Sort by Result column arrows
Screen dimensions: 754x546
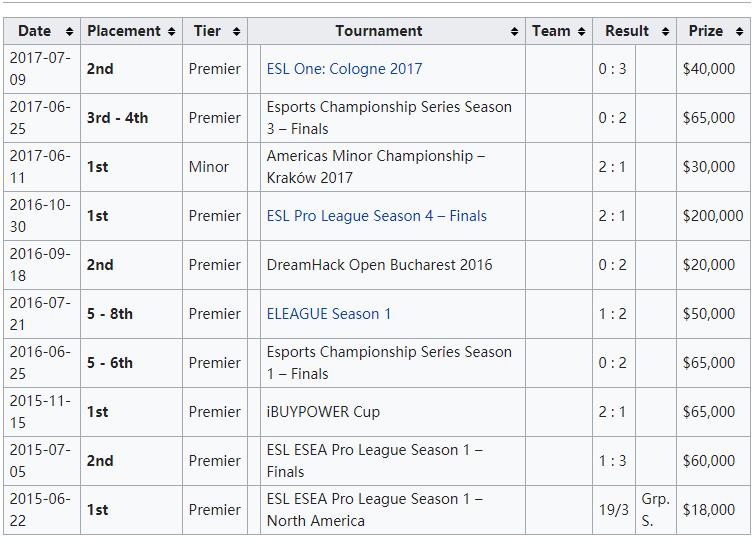point(665,32)
